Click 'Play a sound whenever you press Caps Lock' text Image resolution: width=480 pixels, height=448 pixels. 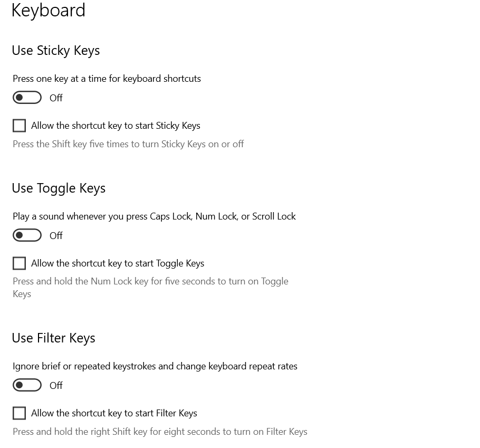pos(154,216)
